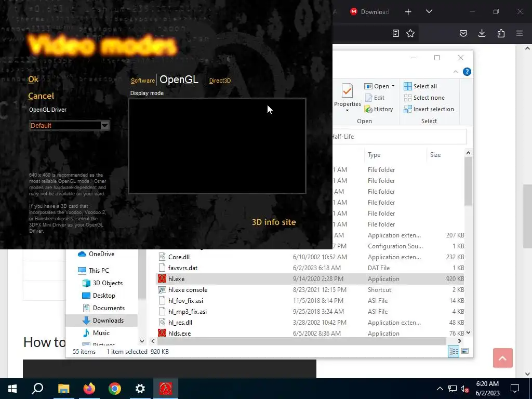Switch Explorer to large icons view
Image resolution: width=532 pixels, height=399 pixels.
click(465, 351)
